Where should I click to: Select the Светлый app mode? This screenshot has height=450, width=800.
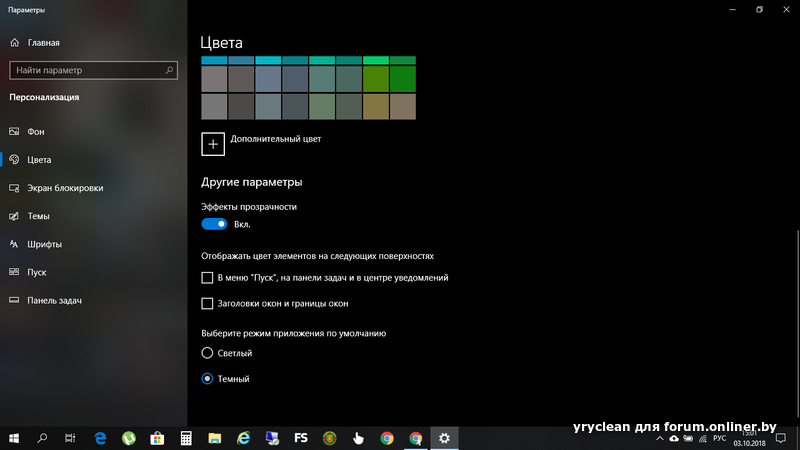point(208,353)
